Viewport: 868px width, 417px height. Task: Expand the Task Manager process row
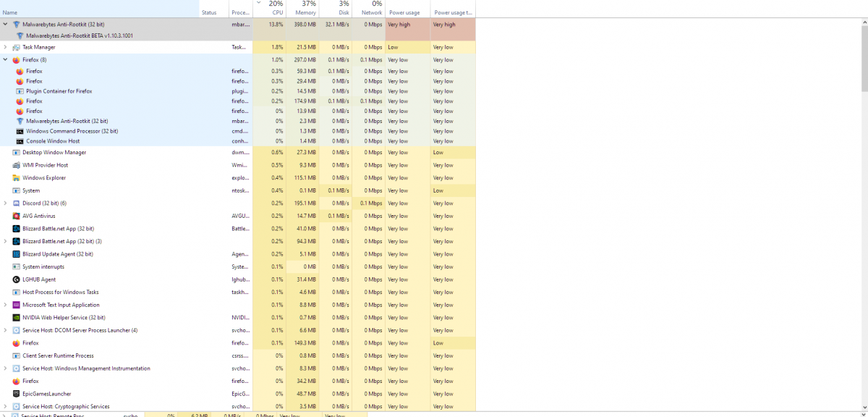pos(6,47)
